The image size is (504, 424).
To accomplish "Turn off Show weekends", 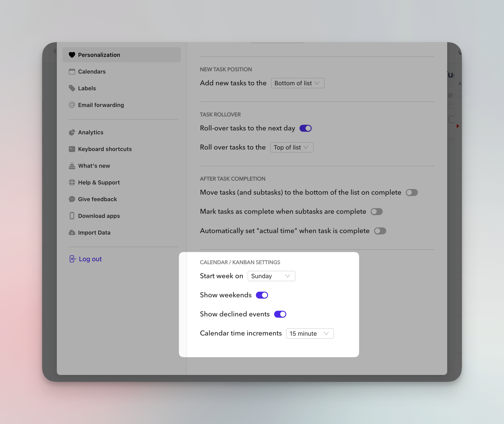I will (262, 295).
